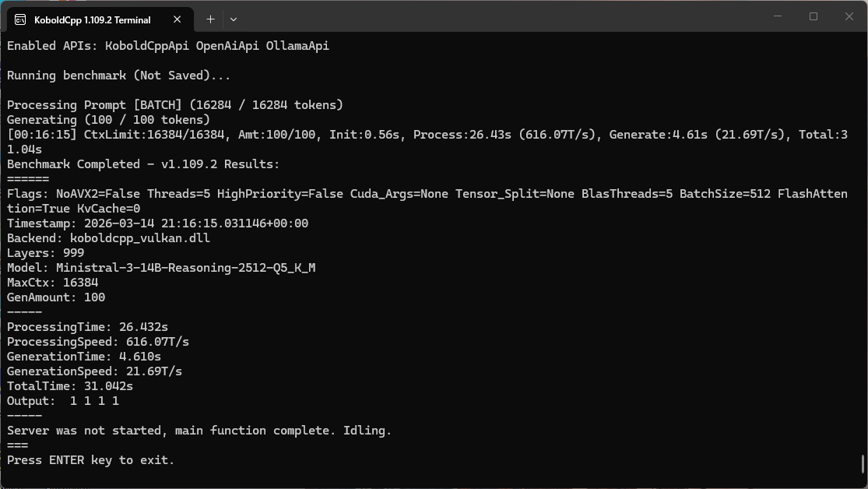Click the GenerationSpeed: 21.69T/s line
Viewport: 868px width, 489px height.
coord(94,371)
